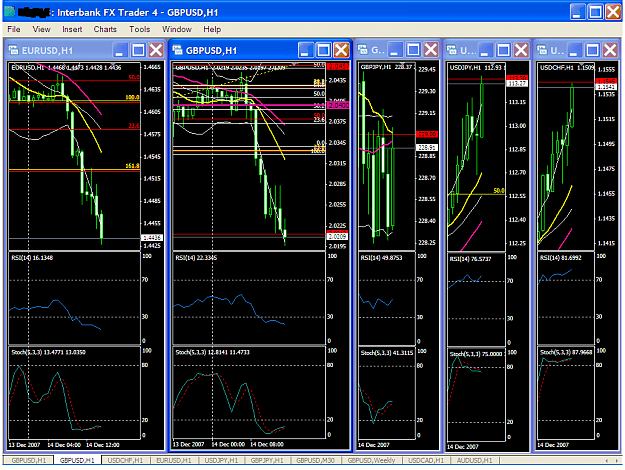The height and width of the screenshot is (470, 625).
Task: Click the 14 Dec 04:00 time label in EURUSD
Action: pyautogui.click(x=64, y=445)
